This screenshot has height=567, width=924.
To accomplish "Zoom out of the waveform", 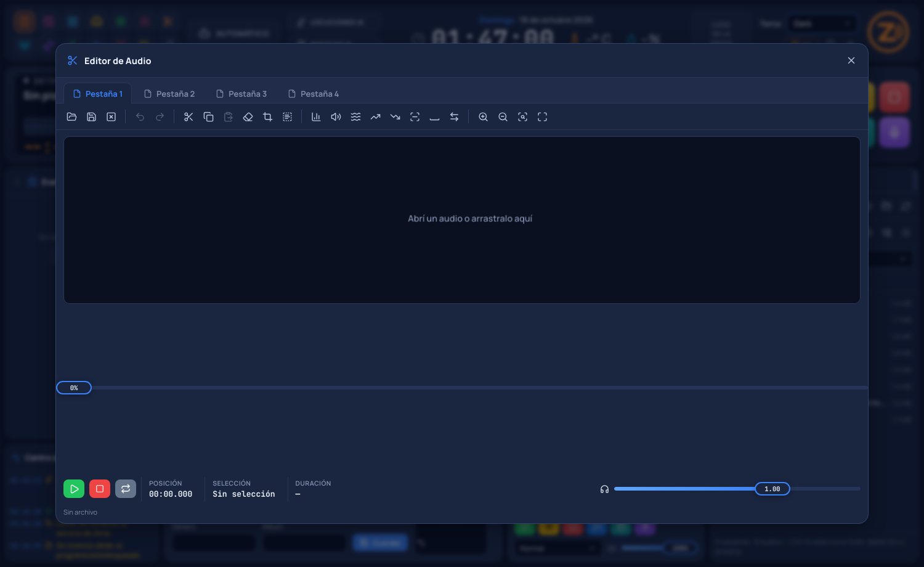I will click(x=503, y=117).
